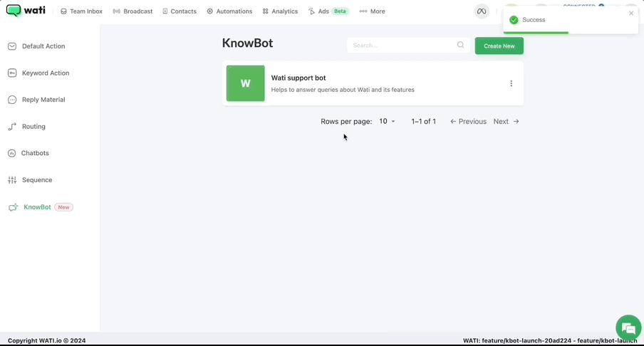
Task: Focus the KnowBot search field
Action: pyautogui.click(x=409, y=45)
